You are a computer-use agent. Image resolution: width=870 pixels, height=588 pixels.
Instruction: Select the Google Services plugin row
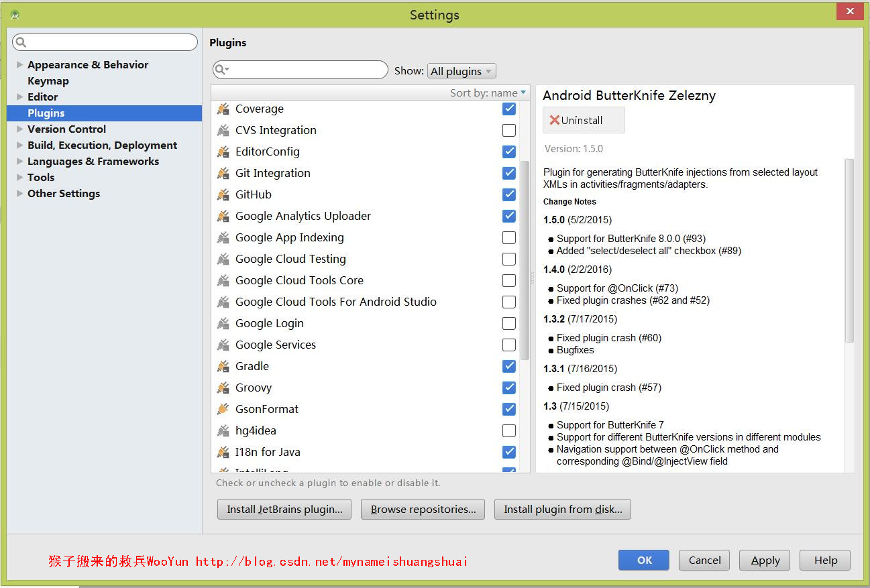tap(366, 345)
